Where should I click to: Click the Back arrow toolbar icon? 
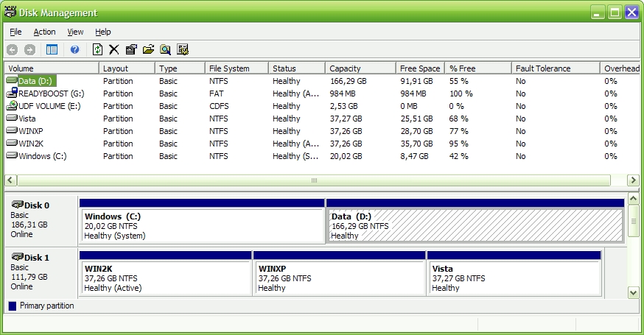point(12,49)
